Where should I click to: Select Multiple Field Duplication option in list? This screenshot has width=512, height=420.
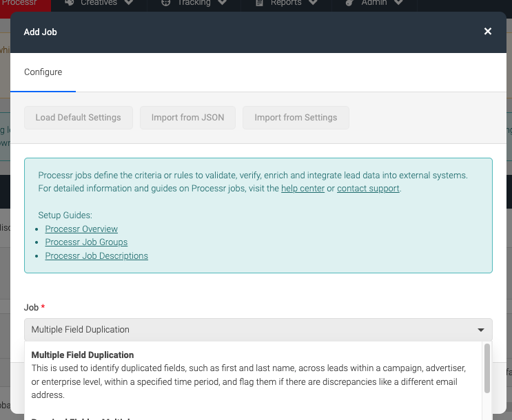click(x=253, y=375)
